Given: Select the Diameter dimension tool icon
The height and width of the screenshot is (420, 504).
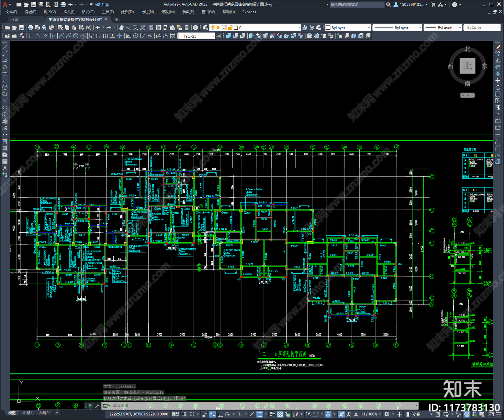Looking at the screenshot, I should click(76, 36).
